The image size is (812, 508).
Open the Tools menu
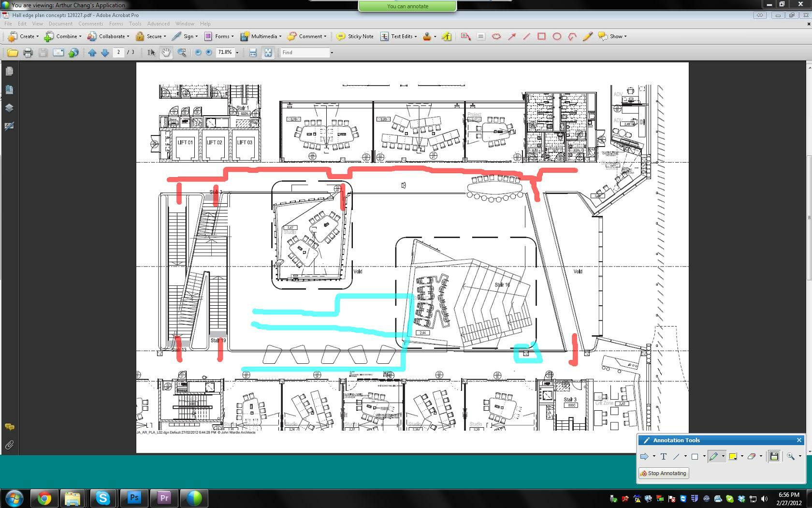135,24
